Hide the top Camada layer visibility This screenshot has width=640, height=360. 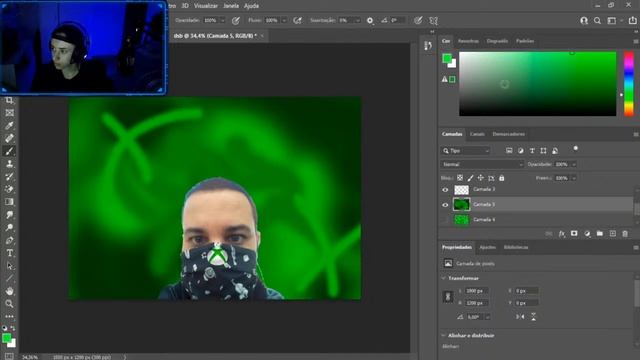point(445,190)
